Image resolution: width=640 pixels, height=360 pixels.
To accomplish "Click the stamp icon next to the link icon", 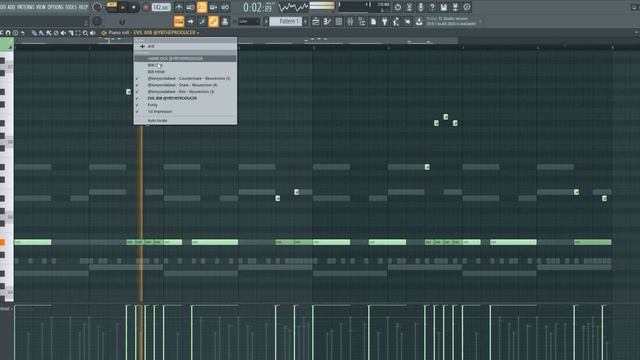I will point(225,22).
